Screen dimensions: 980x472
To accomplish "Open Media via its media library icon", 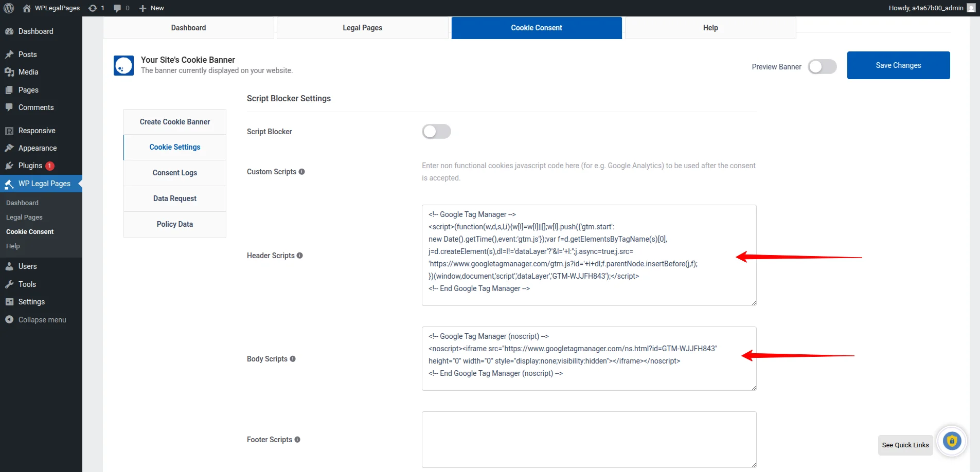I will (x=10, y=72).
